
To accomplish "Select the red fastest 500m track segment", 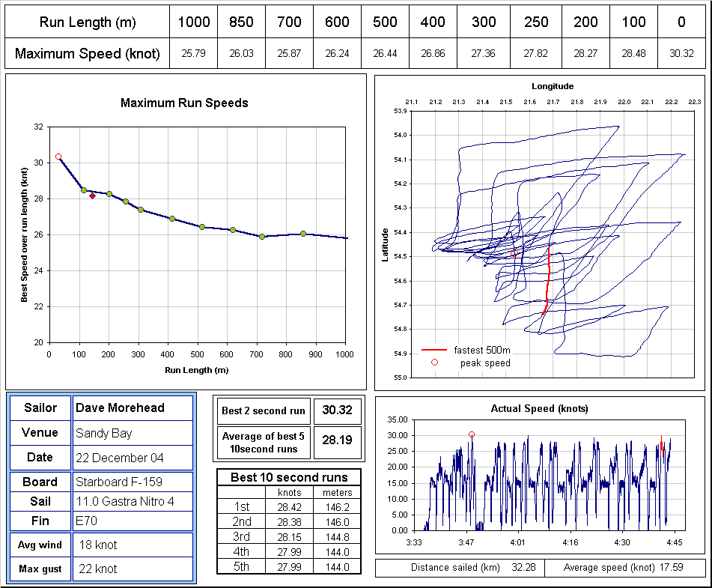I will click(x=547, y=281).
